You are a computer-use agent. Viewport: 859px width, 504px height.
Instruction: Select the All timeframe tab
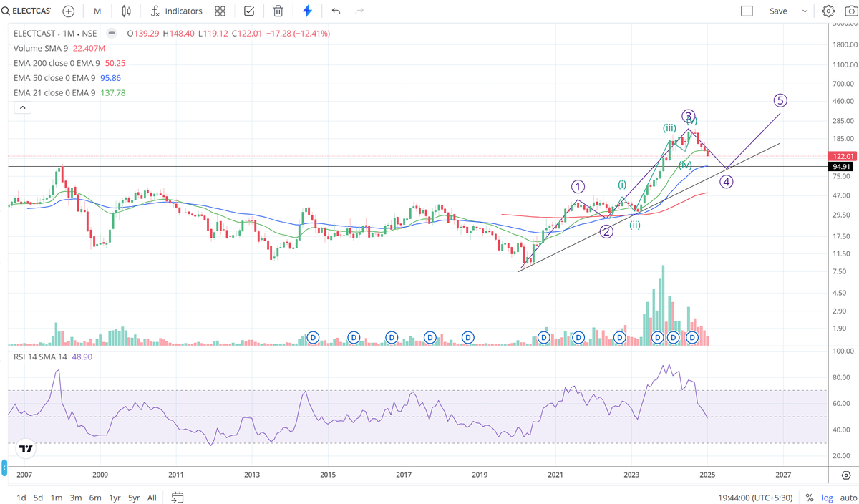pos(152,498)
